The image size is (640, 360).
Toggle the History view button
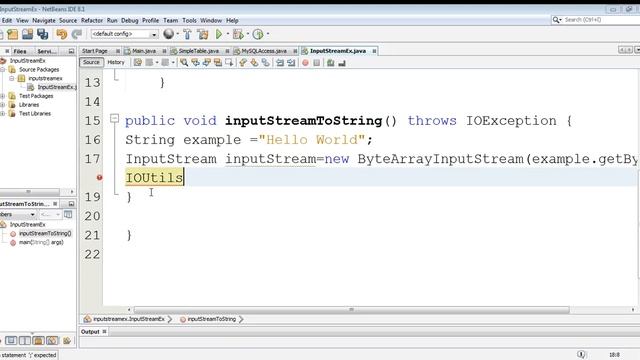click(x=116, y=62)
